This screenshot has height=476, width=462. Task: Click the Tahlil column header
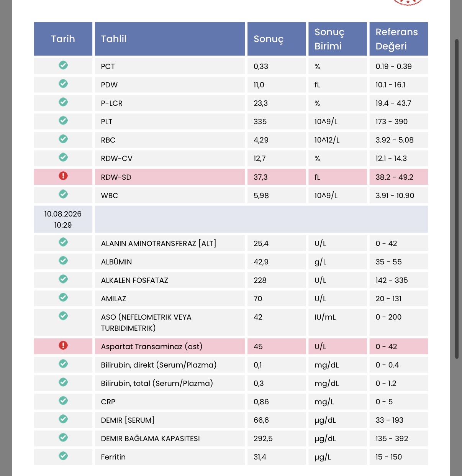[170, 39]
